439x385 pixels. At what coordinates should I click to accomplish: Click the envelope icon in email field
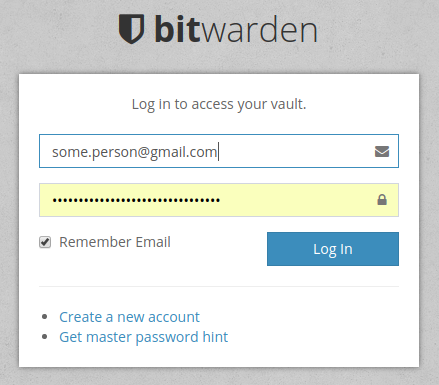tap(382, 151)
